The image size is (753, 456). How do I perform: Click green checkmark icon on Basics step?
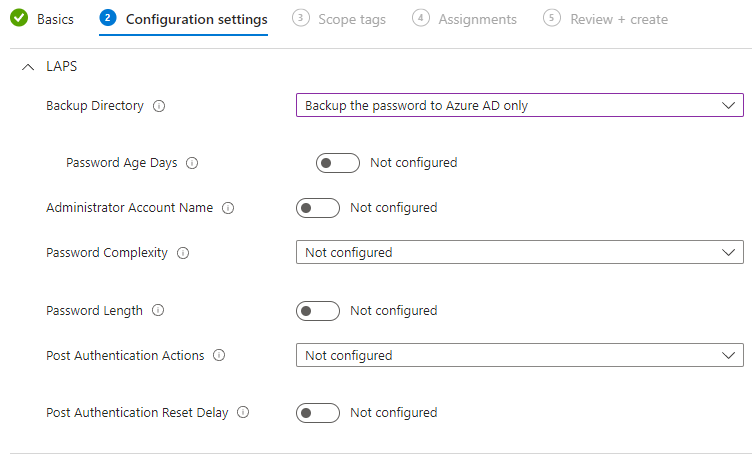click(19, 19)
